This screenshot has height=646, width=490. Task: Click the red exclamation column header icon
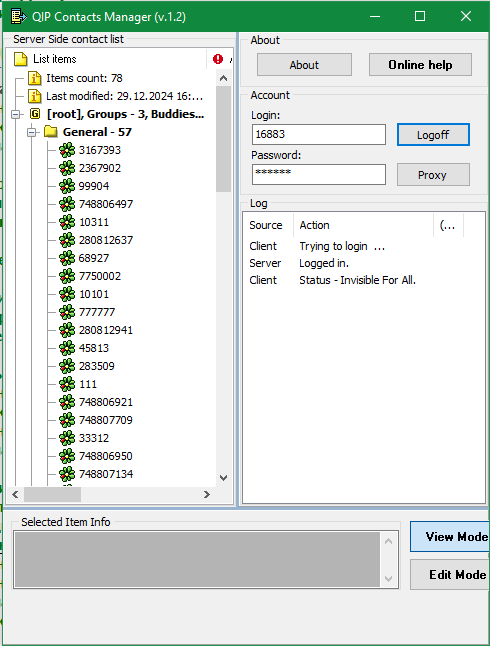(218, 59)
